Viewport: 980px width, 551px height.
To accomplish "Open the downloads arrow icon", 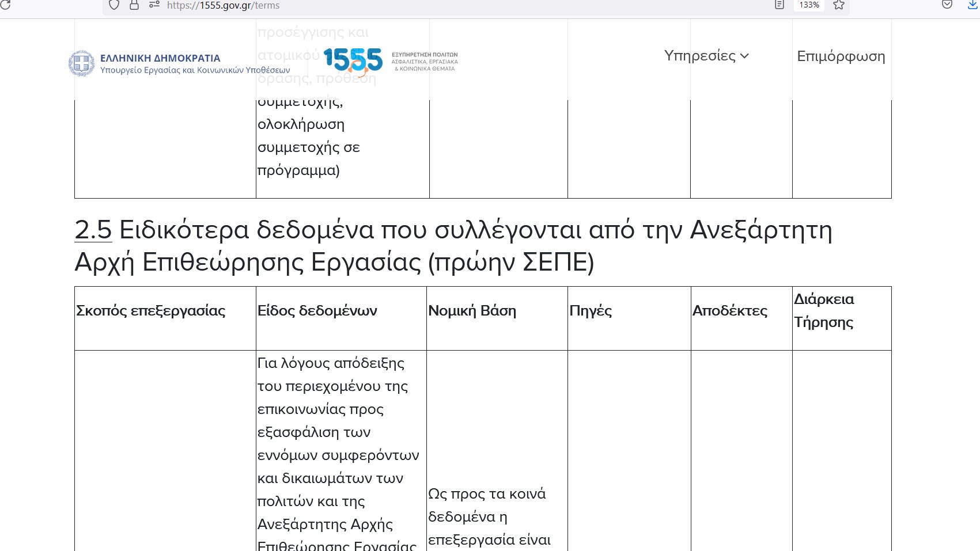I will tap(973, 5).
